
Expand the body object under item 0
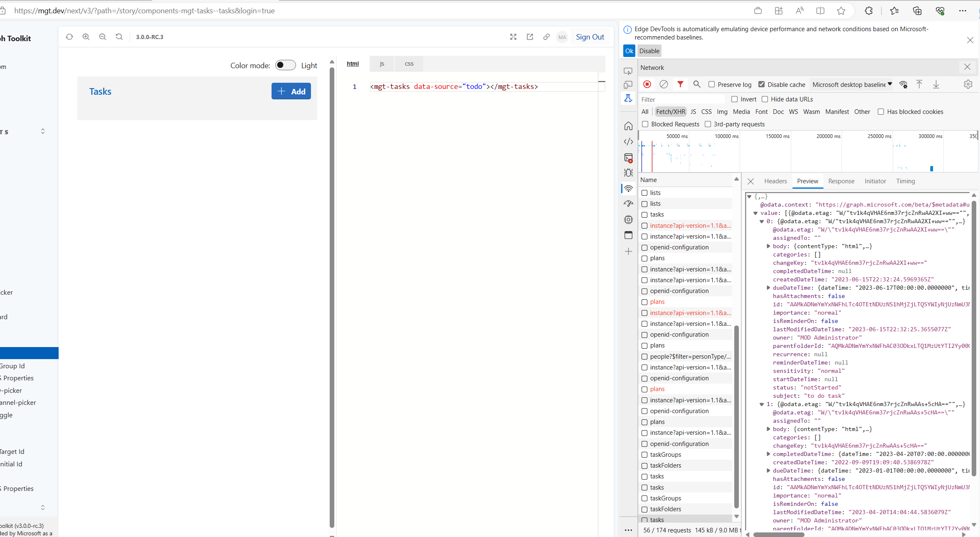click(x=768, y=246)
